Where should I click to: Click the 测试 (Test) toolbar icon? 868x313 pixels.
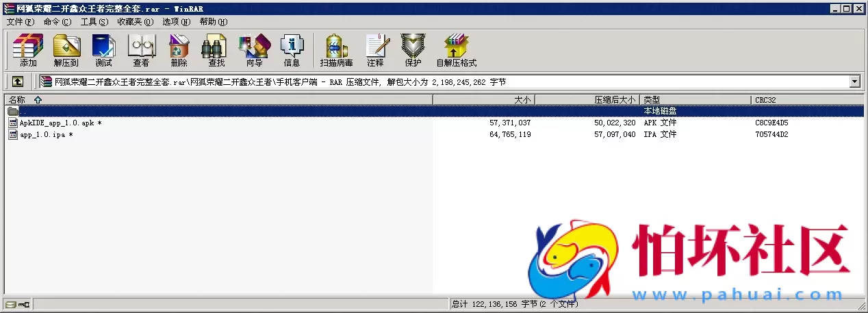coord(103,50)
